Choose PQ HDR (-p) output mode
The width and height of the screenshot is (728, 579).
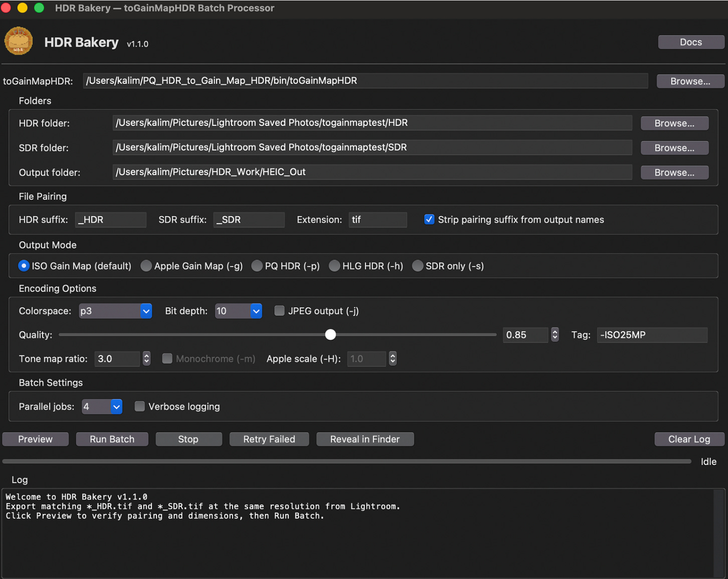(257, 266)
